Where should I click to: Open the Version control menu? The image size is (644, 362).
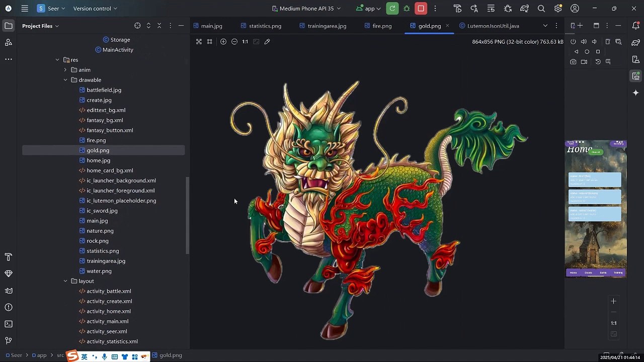pyautogui.click(x=95, y=9)
